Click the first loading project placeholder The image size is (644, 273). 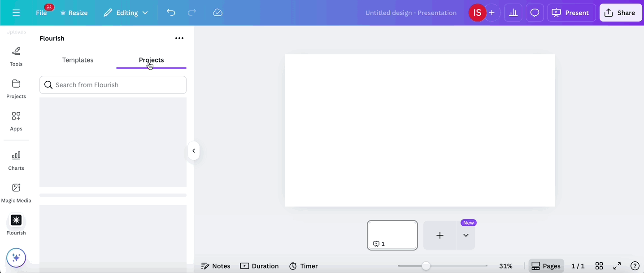pos(113,142)
